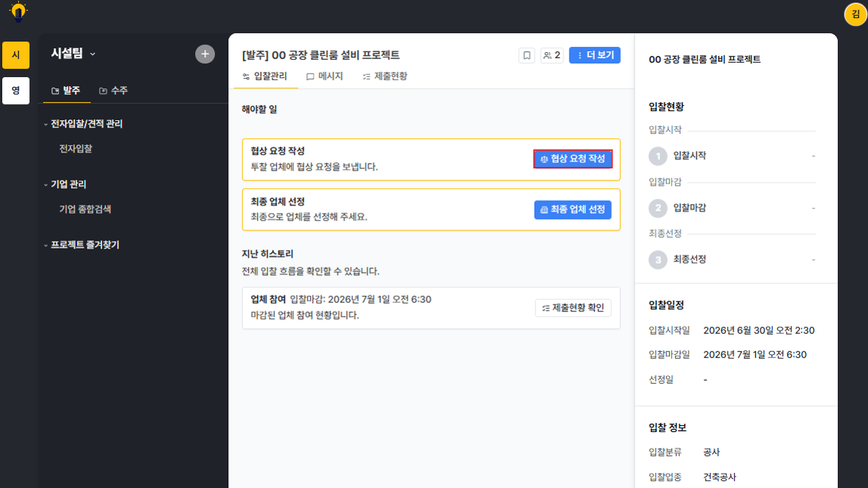Select the yellow 시 workspace icon
The height and width of the screenshot is (488, 868).
click(16, 55)
